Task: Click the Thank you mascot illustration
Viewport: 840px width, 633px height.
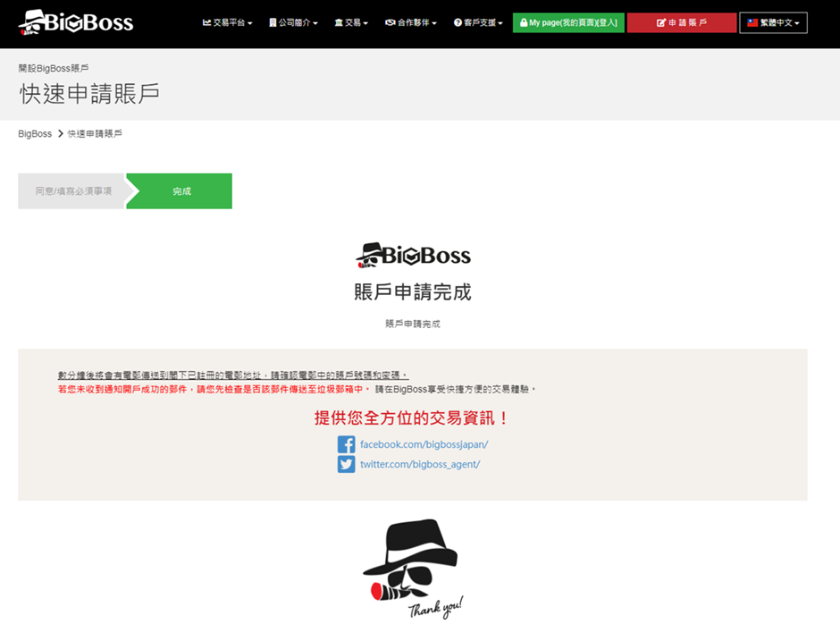Action: 413,570
